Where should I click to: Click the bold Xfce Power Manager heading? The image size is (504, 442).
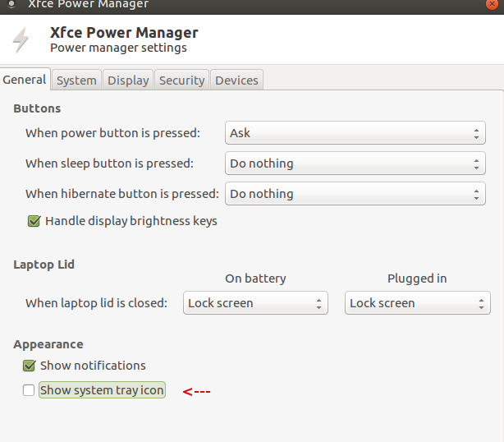click(124, 33)
